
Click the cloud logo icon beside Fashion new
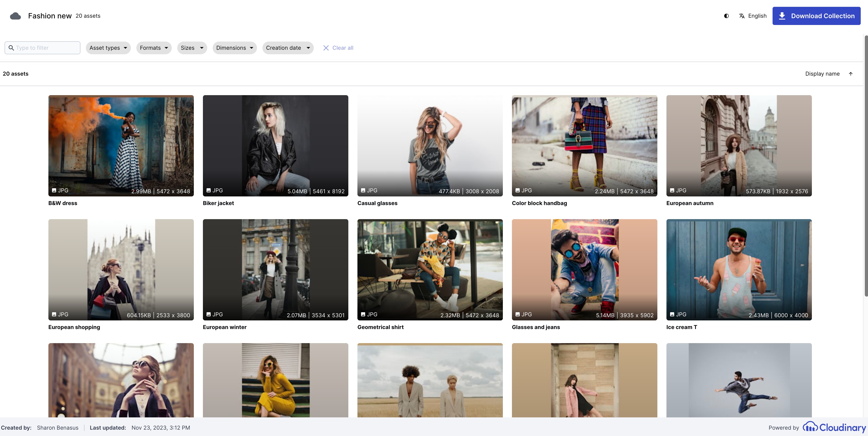point(15,16)
